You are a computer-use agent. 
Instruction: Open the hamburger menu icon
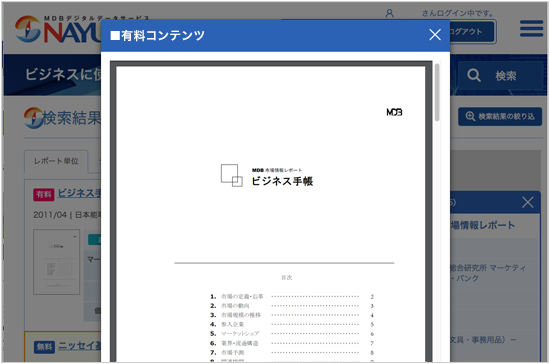coord(531,28)
